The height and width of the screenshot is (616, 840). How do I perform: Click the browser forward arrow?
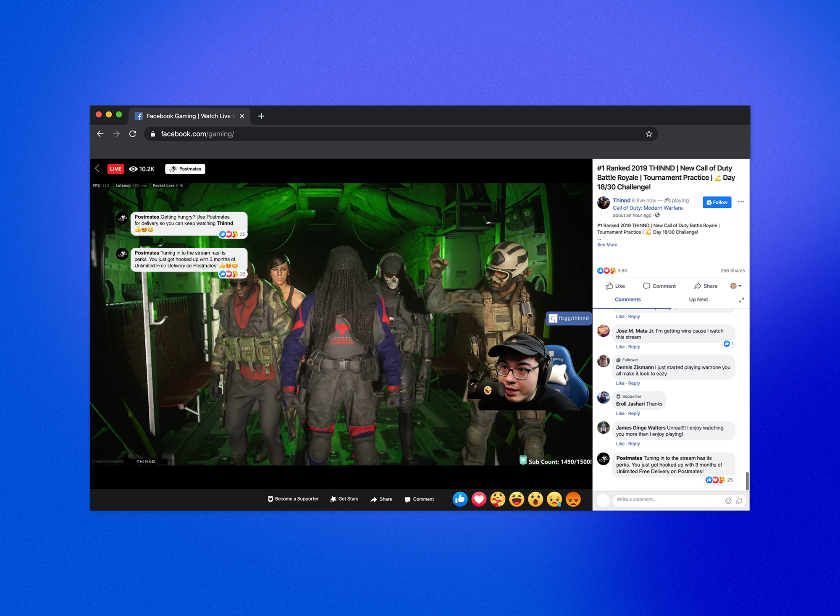pyautogui.click(x=116, y=134)
